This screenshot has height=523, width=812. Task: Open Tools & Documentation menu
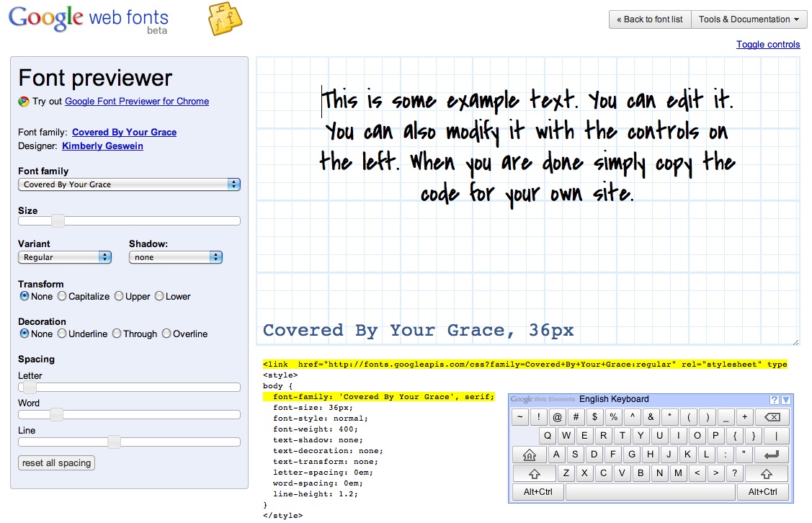click(749, 19)
